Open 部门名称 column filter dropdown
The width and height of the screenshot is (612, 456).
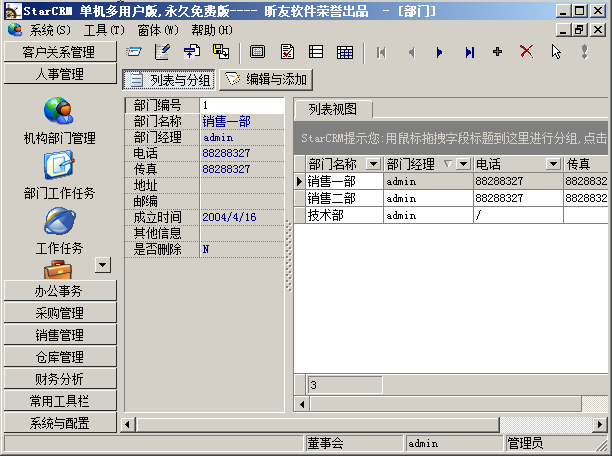pos(374,164)
